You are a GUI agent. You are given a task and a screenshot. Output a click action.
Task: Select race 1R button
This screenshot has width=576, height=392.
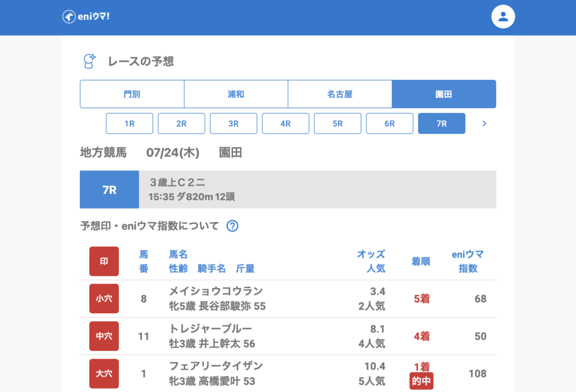point(129,124)
